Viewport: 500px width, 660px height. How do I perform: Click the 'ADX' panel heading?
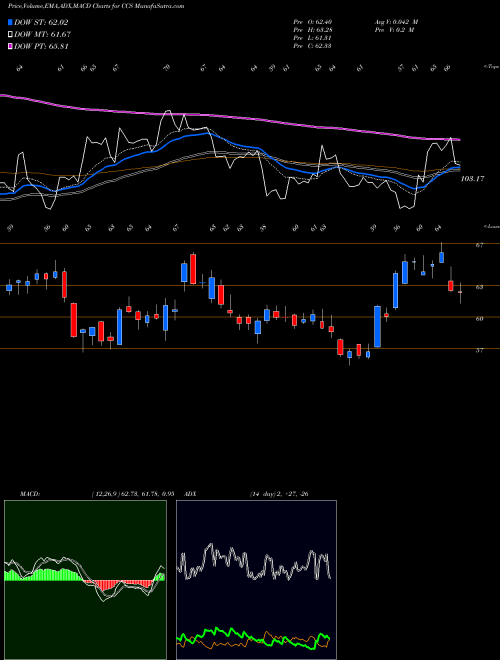(x=191, y=494)
